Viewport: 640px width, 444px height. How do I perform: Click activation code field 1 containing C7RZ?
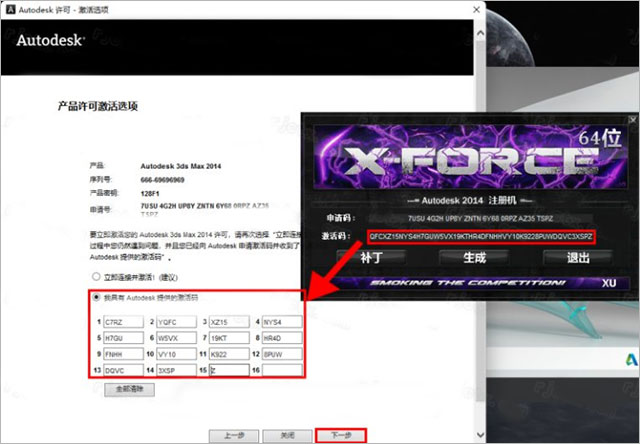click(122, 322)
